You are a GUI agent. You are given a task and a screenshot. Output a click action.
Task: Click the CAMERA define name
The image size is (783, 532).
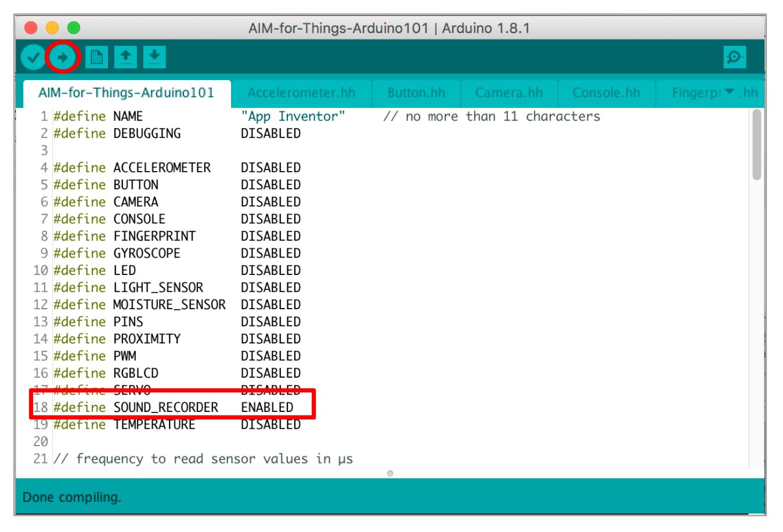[x=136, y=202]
